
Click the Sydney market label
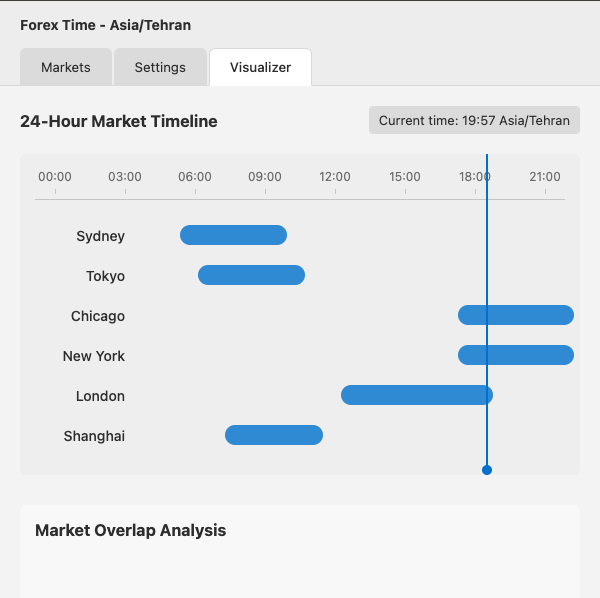pos(100,236)
